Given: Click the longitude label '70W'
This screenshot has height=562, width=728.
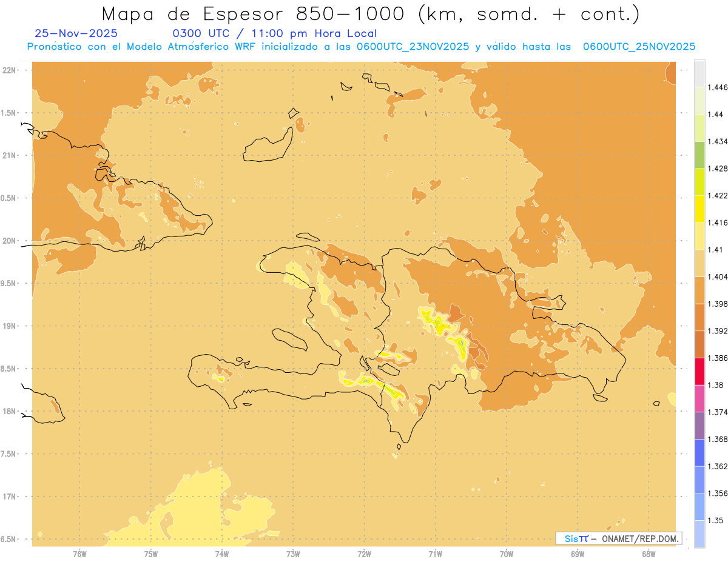Looking at the screenshot, I should pos(507,554).
